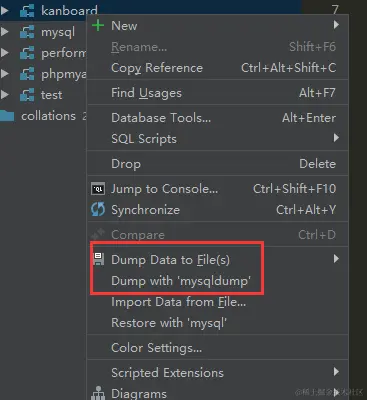
Task: Expand the phpmyadmin schema node
Action: [4, 74]
